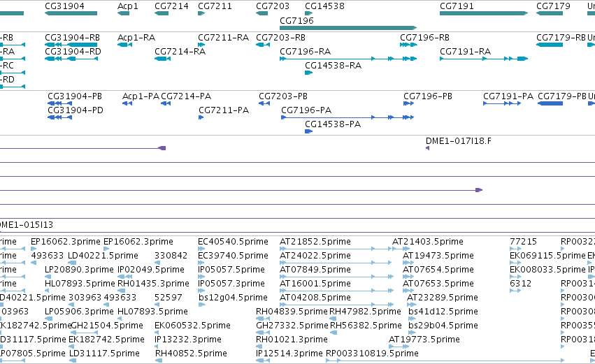Open the CG7214-RA transcript label

[x=180, y=52]
